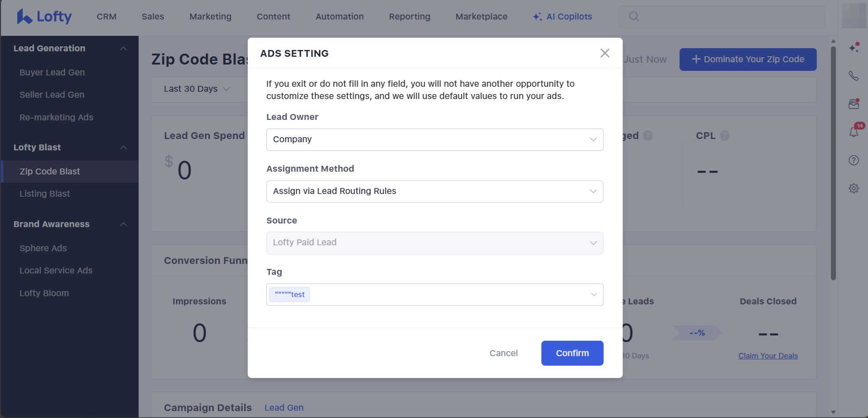868x418 pixels.
Task: Open the phone dialer icon
Action: click(854, 76)
